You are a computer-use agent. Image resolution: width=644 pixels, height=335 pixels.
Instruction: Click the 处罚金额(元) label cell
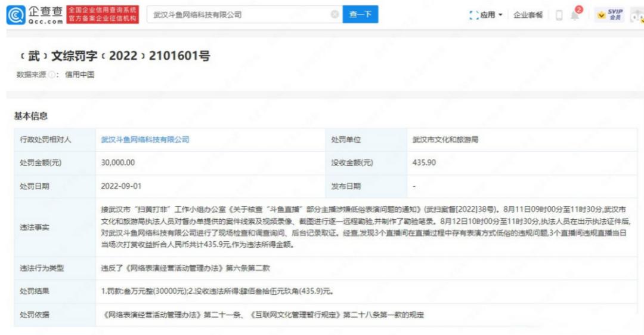(55, 162)
